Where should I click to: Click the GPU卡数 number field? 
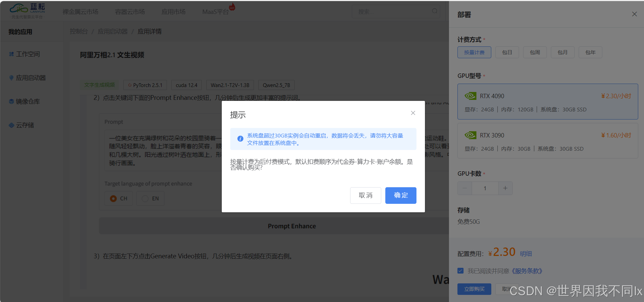(485, 188)
